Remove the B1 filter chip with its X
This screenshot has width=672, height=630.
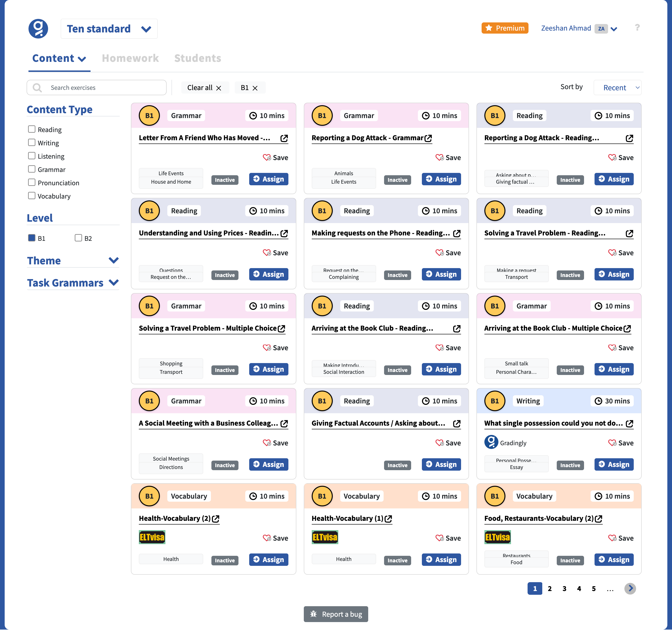(255, 88)
